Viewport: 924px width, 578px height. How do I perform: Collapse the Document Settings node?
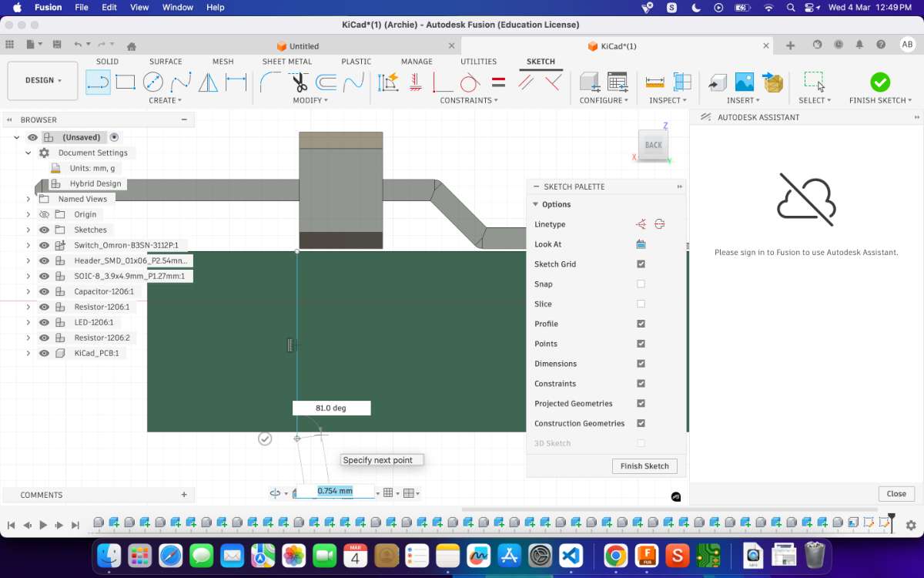click(x=28, y=153)
